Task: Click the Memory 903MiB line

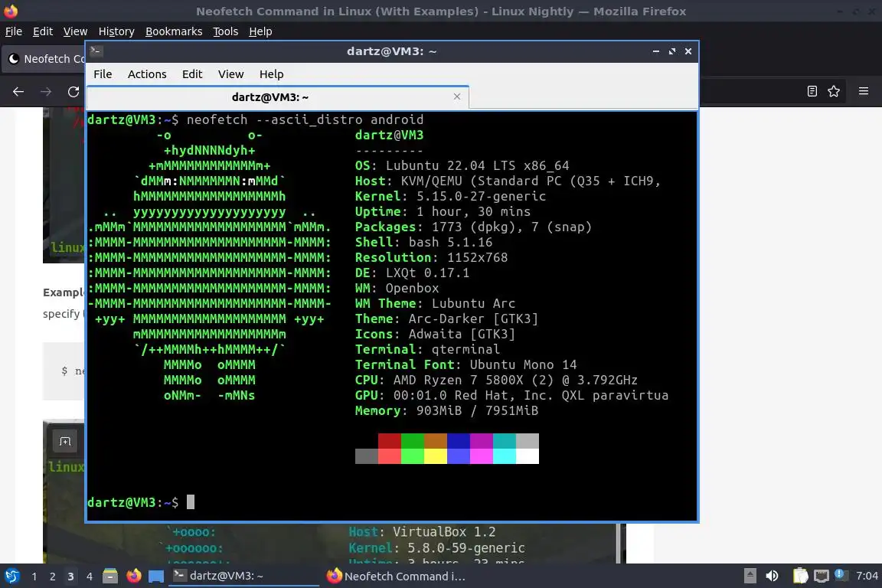Action: 446,410
